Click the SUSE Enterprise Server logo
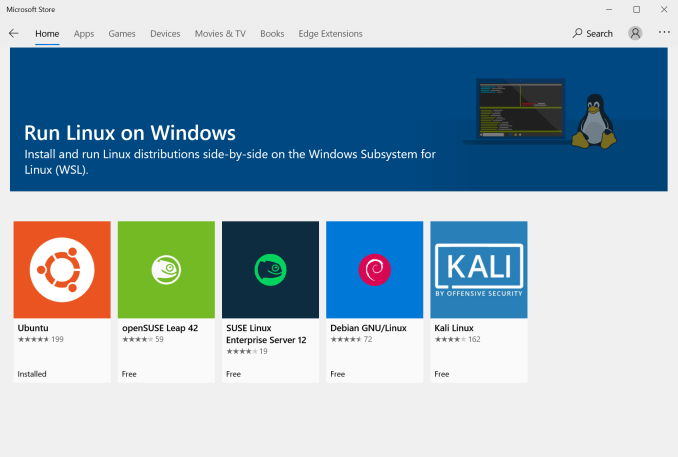678x457 pixels. [270, 270]
